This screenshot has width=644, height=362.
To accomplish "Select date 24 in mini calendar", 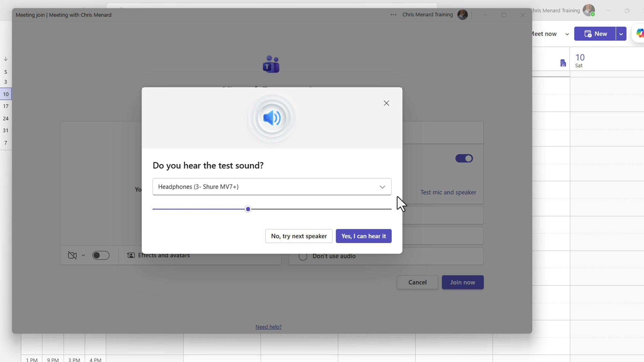I will tap(6, 119).
